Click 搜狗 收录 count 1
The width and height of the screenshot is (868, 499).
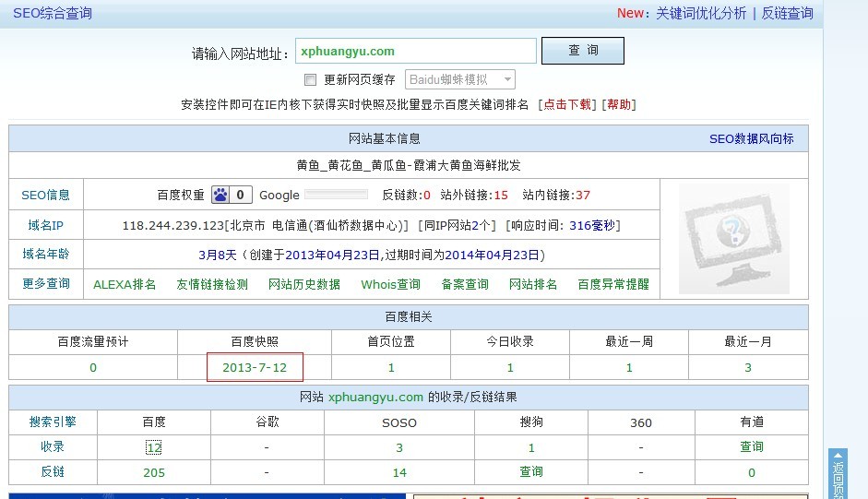[x=531, y=447]
